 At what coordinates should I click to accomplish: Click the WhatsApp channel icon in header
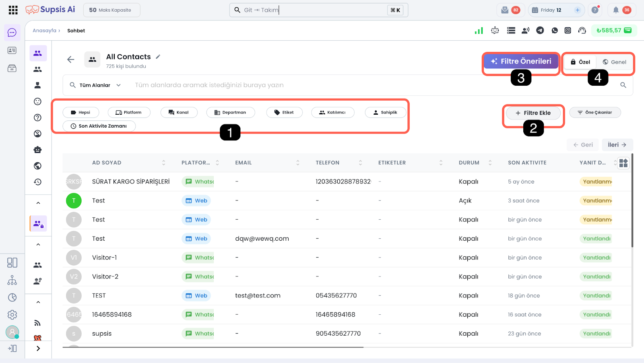555,30
